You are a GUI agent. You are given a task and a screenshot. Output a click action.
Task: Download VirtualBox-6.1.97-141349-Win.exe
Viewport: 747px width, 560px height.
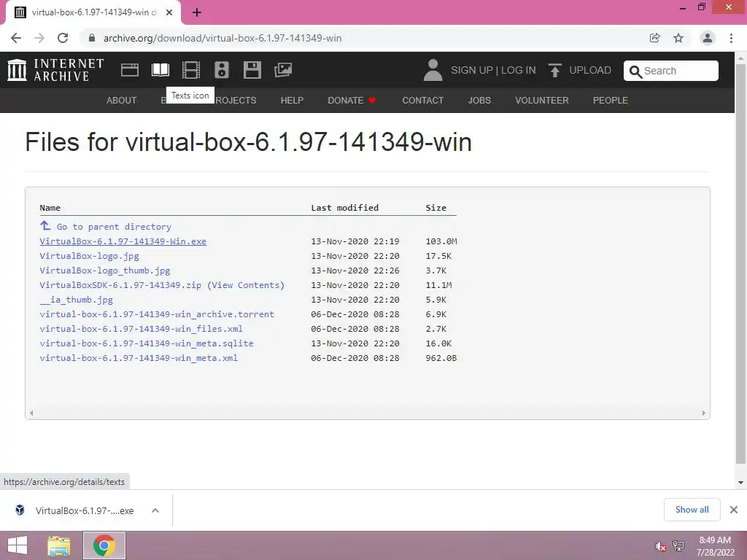123,241
